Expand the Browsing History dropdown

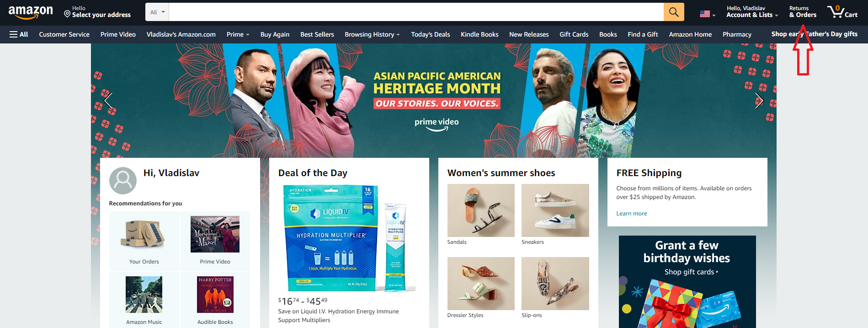point(372,34)
